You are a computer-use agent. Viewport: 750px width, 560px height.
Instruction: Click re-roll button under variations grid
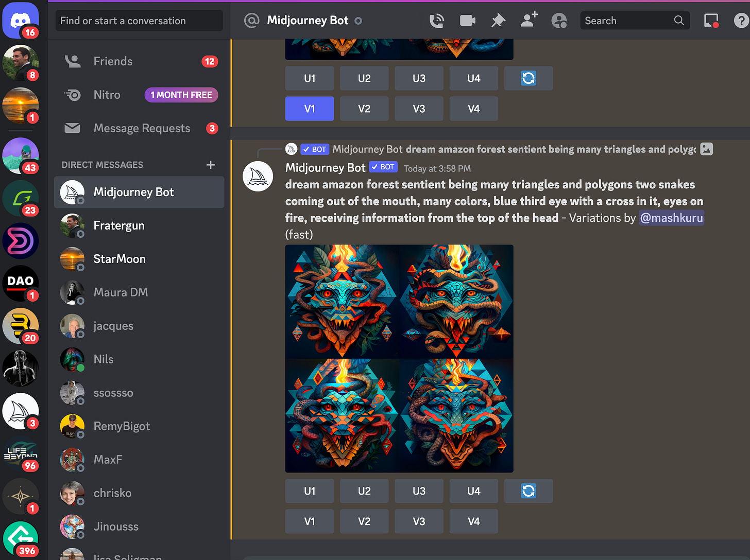pyautogui.click(x=529, y=491)
